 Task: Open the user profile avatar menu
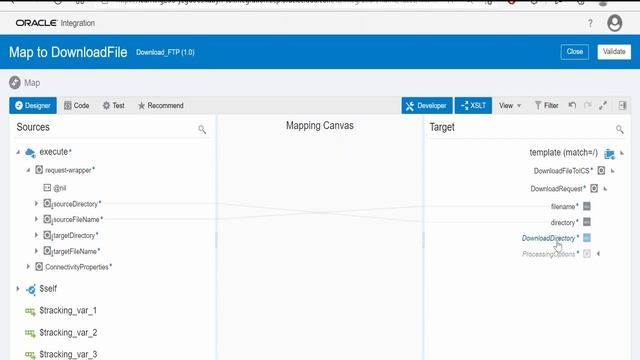coord(614,23)
